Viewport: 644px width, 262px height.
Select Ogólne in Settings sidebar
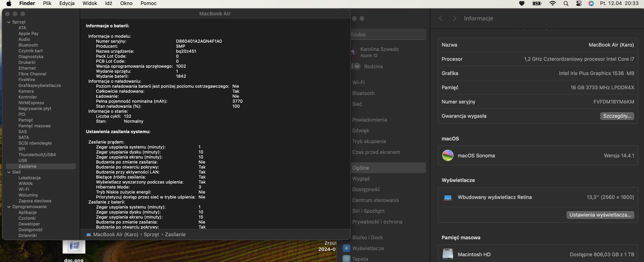pos(388,168)
